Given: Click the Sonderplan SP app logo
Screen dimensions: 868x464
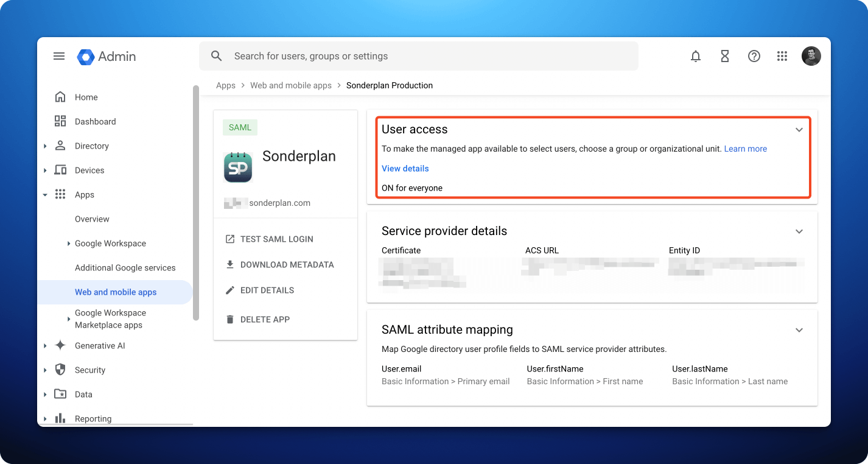Looking at the screenshot, I should pos(238,166).
